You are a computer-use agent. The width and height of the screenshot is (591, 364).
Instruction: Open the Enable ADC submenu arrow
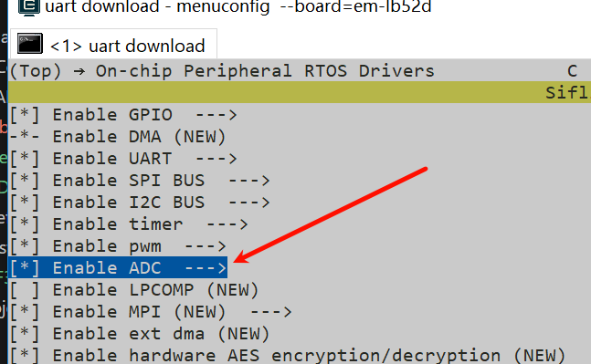tap(205, 268)
